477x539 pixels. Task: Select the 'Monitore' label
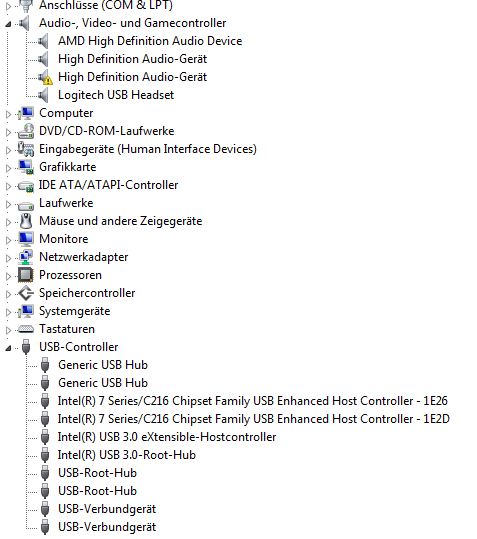pyautogui.click(x=64, y=239)
